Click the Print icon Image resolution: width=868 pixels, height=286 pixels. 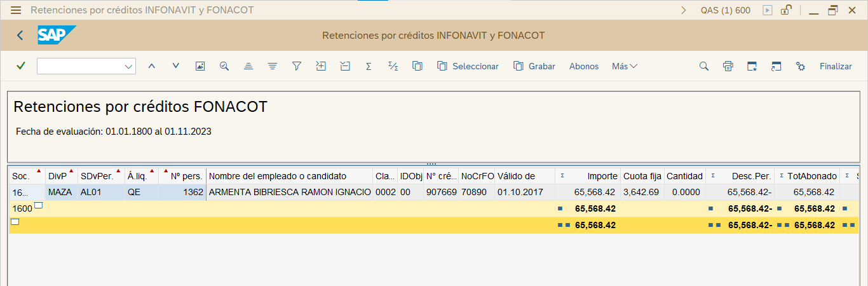[728, 66]
